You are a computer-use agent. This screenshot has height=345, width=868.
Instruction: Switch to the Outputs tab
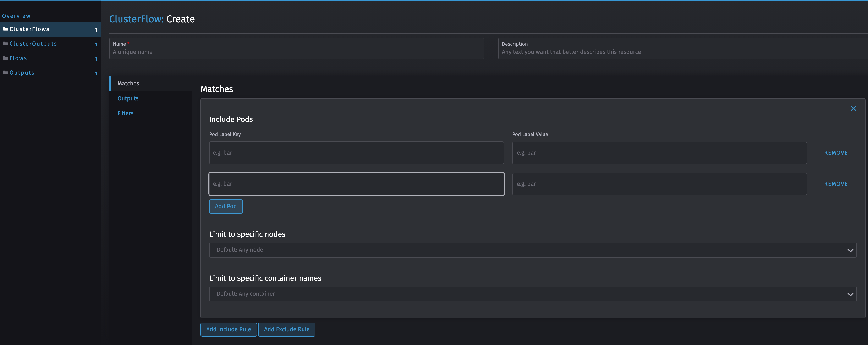128,98
